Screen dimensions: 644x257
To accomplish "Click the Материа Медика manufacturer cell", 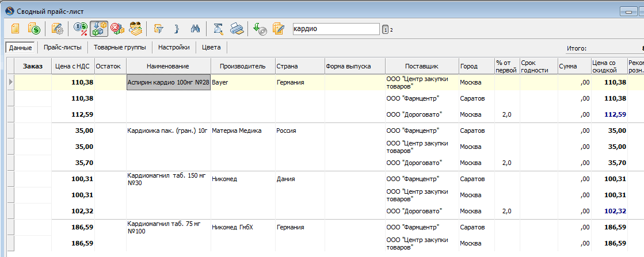I will pos(243,131).
